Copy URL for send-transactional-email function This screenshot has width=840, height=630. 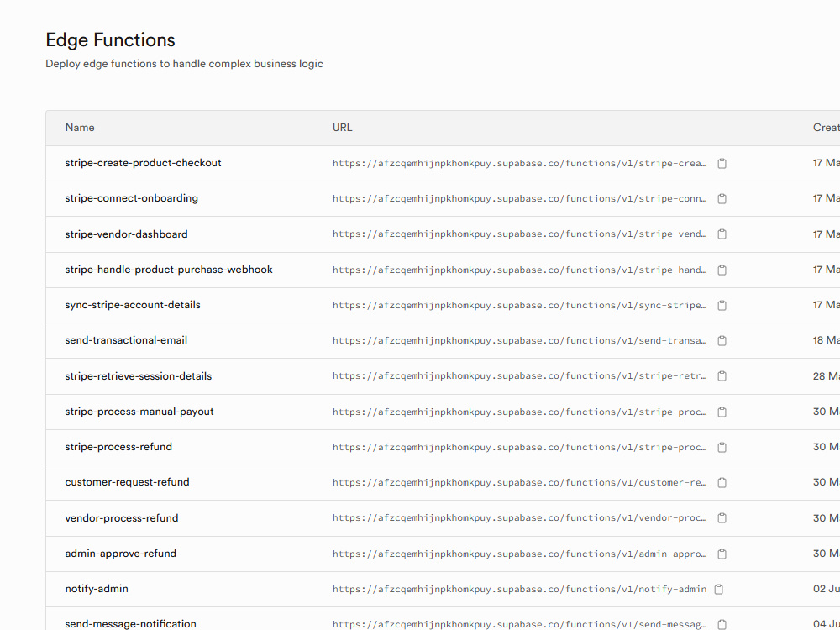click(x=722, y=341)
